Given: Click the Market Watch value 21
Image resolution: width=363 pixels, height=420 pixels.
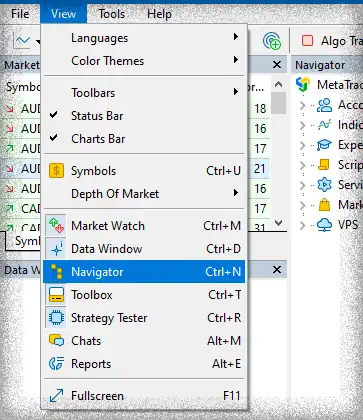Looking at the screenshot, I should coord(260,169).
